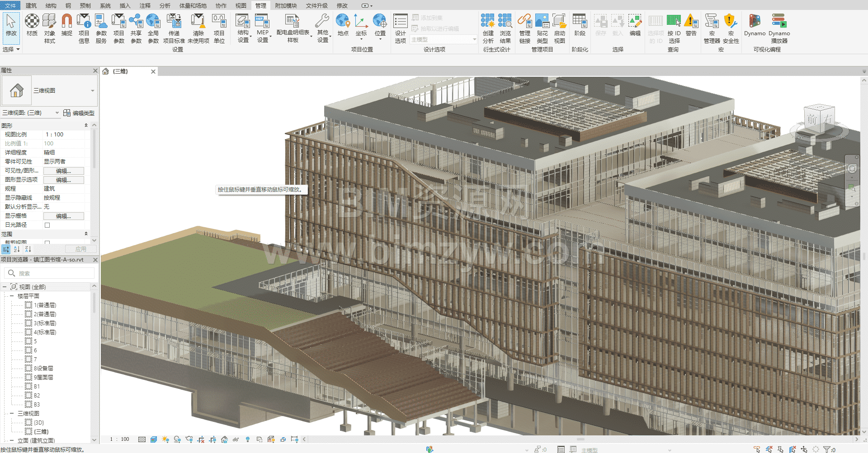Collapse the 图形 properties section
This screenshot has width=868, height=453.
86,126
